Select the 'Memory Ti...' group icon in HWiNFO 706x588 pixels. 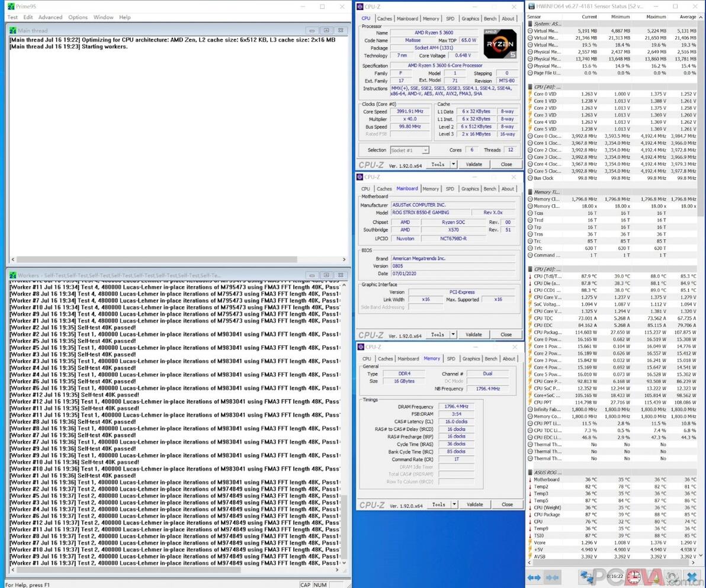pos(531,192)
